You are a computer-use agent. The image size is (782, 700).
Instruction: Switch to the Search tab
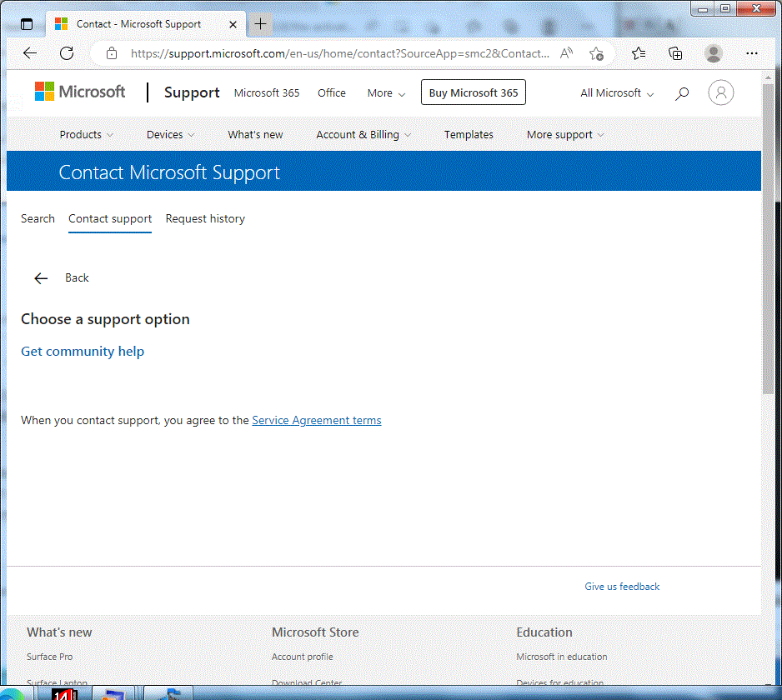click(38, 219)
